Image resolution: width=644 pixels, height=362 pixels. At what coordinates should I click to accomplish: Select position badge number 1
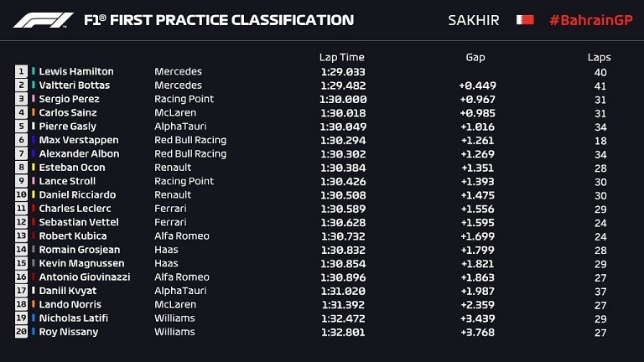pos(21,71)
